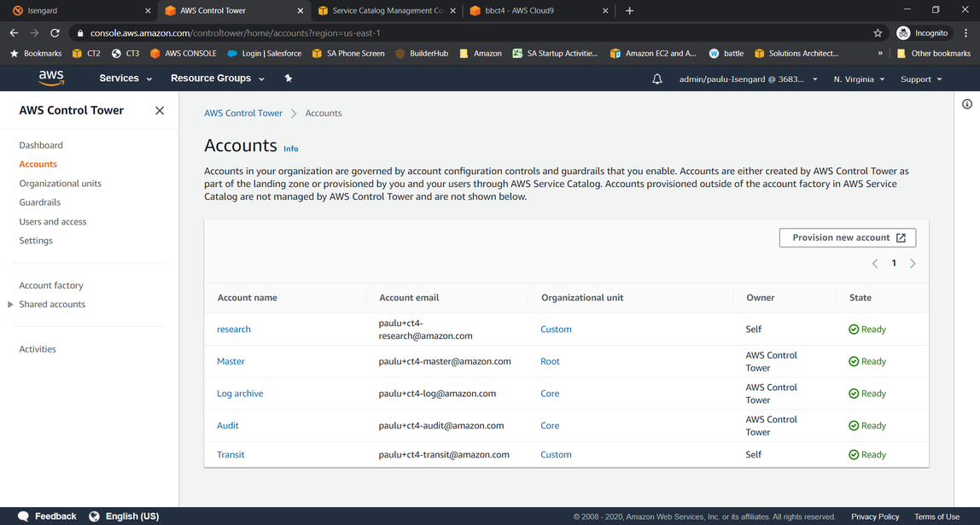Click the Terms of Use footer link
This screenshot has width=980, height=525.
pyautogui.click(x=936, y=516)
